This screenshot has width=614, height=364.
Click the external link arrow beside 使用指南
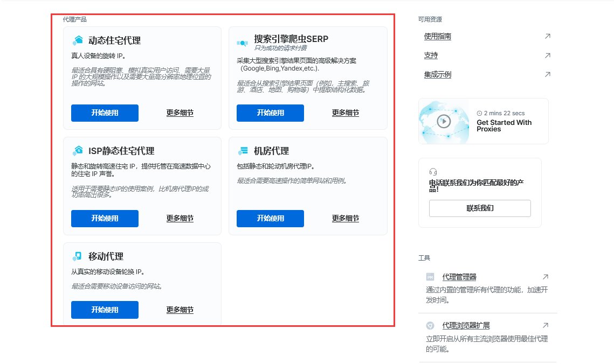pos(548,36)
